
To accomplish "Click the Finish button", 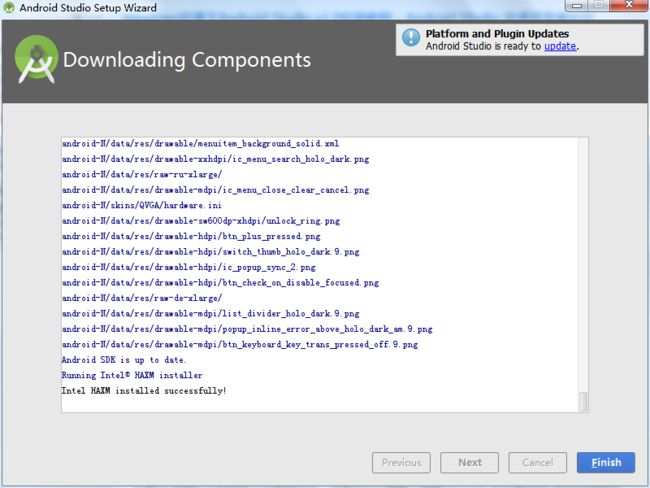I will click(x=606, y=462).
